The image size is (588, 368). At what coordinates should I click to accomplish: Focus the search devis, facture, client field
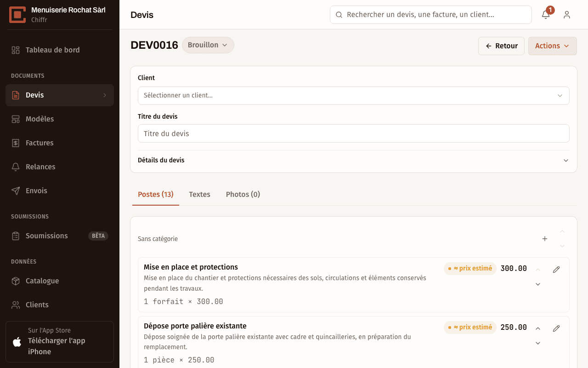pos(431,15)
